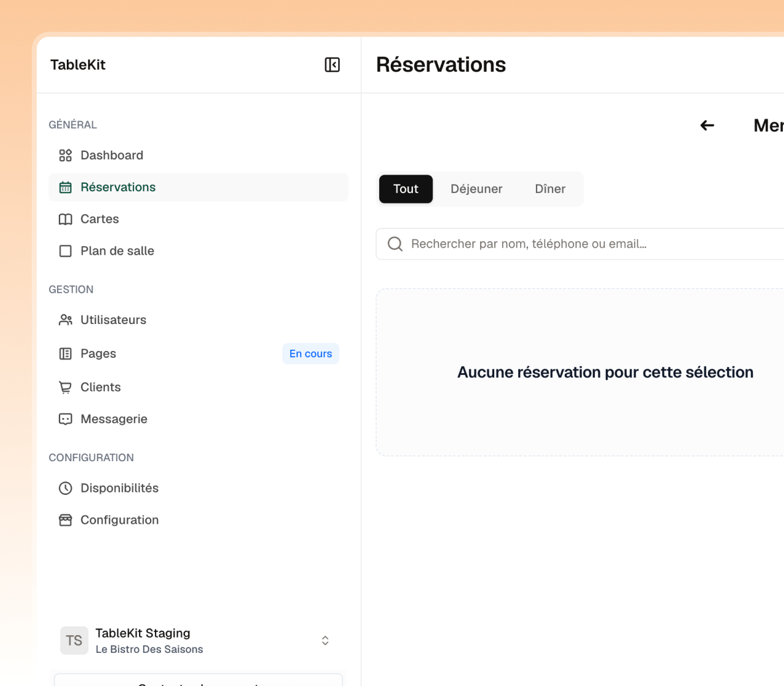Open Plan de salle
The width and height of the screenshot is (784, 686).
tap(198, 251)
